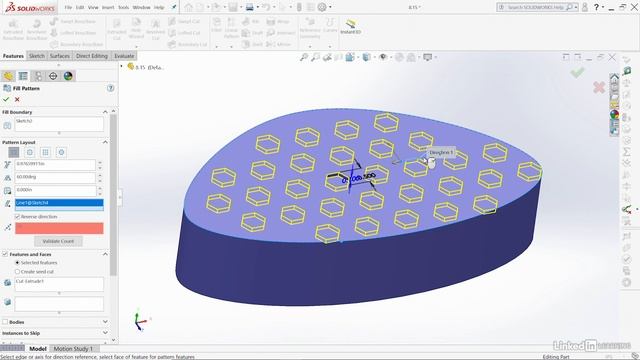The image size is (640, 360).
Task: Open the ConfigurationManager tab icon
Action: click(38, 76)
